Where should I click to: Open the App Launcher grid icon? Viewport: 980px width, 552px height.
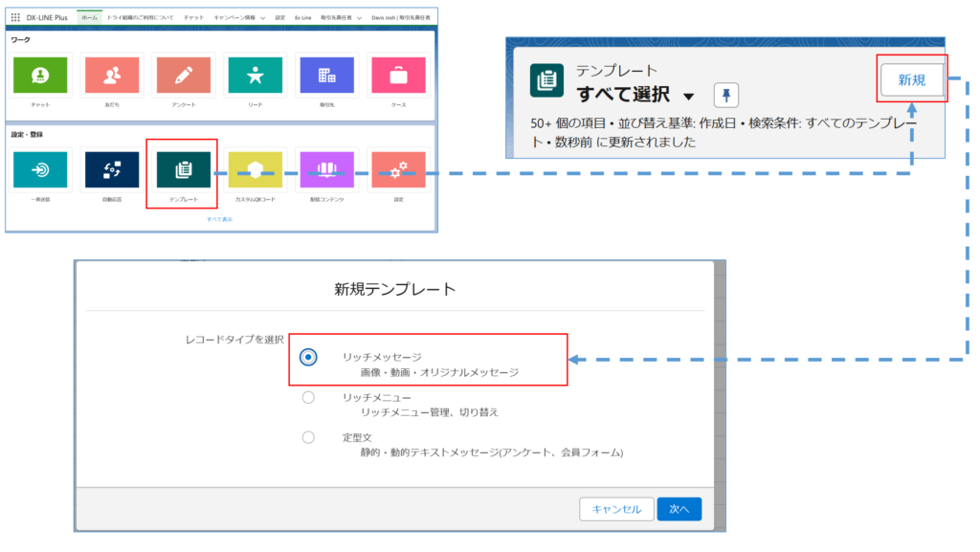coord(15,17)
